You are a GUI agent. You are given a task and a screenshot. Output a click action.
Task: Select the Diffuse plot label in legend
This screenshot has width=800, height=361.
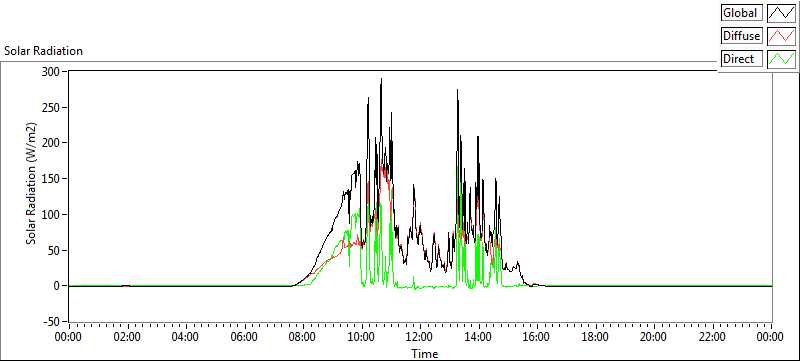[742, 36]
